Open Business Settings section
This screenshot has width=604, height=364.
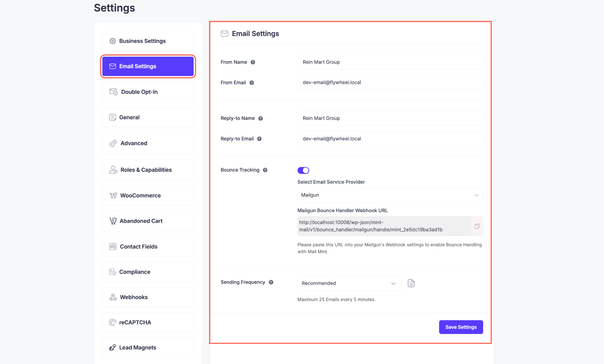point(148,41)
